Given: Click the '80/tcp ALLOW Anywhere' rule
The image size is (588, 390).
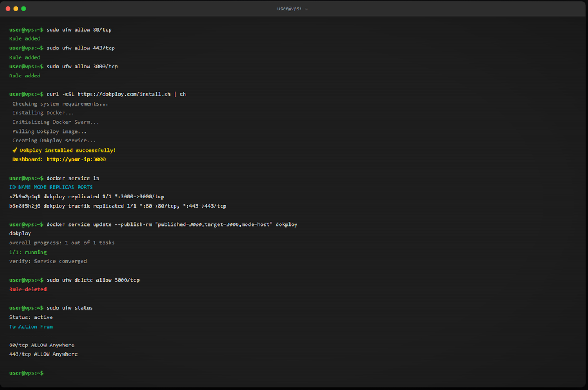Looking at the screenshot, I should tap(41, 345).
